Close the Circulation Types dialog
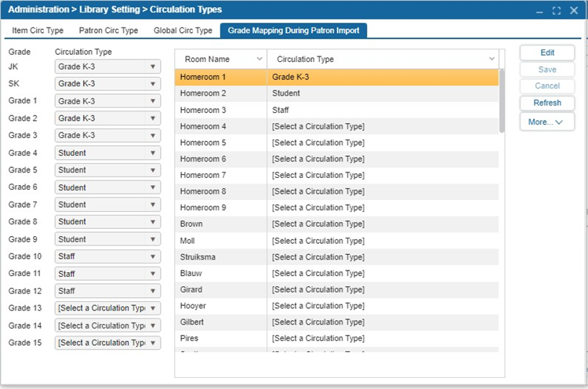This screenshot has height=389, width=588. click(574, 10)
